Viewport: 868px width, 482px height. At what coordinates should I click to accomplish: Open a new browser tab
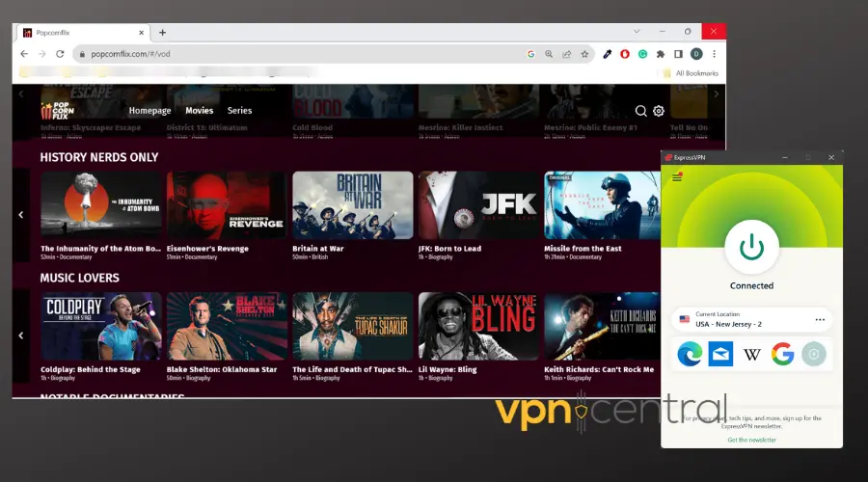click(x=162, y=33)
